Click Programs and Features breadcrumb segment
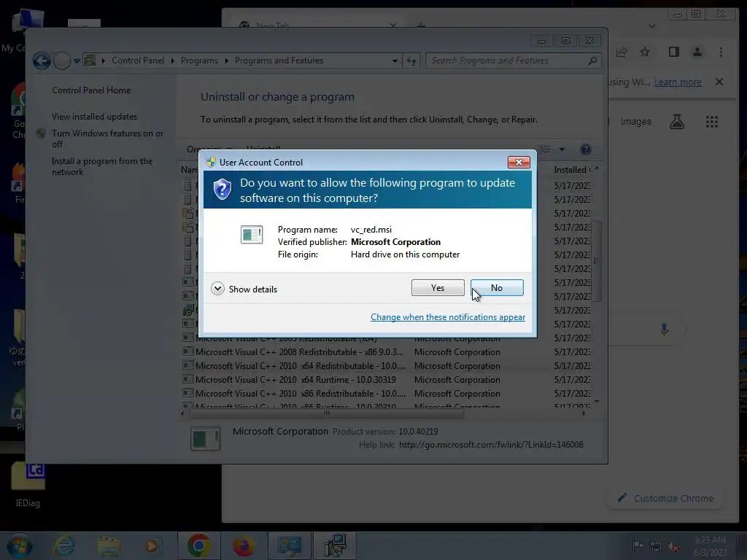Viewport: 747px width, 560px height. click(x=279, y=61)
